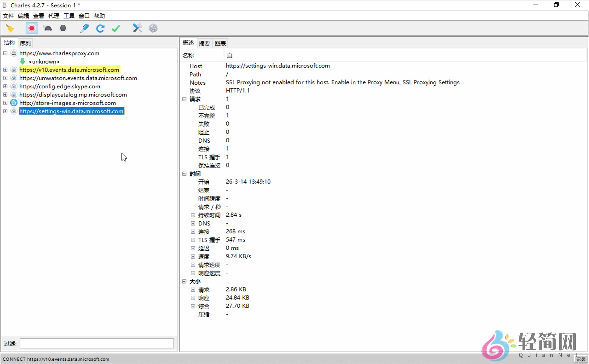Validate traffic with the green check icon
589x364 pixels.
(x=116, y=28)
